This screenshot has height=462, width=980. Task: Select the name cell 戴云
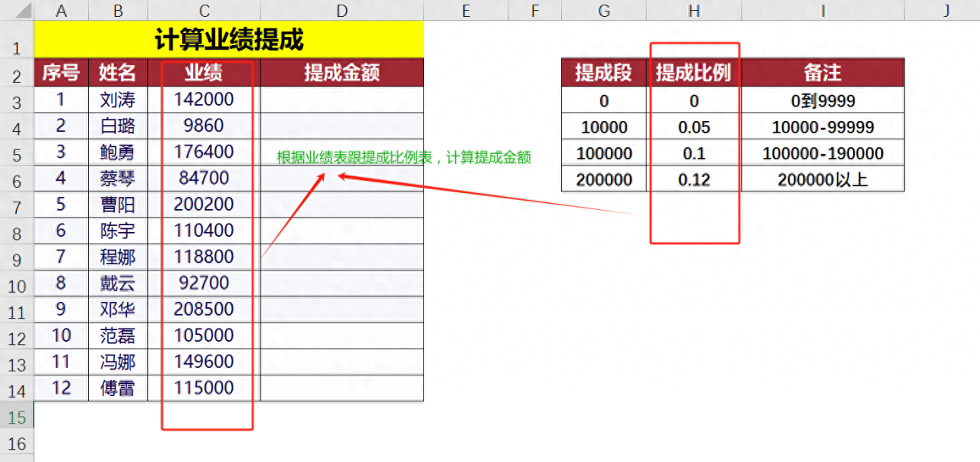(118, 283)
